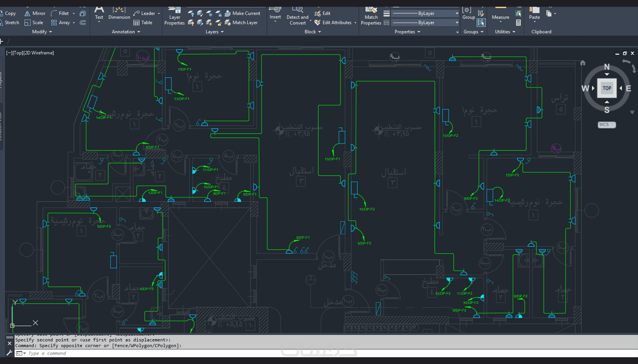Click the TOP face of ViewCube
The width and height of the screenshot is (638, 364).
point(606,88)
